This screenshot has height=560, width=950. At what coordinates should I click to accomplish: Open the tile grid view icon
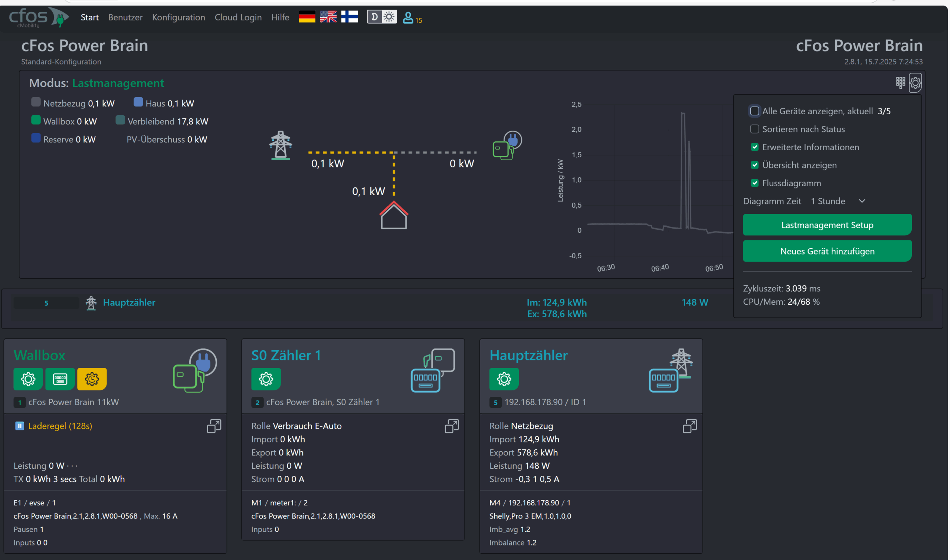click(900, 82)
